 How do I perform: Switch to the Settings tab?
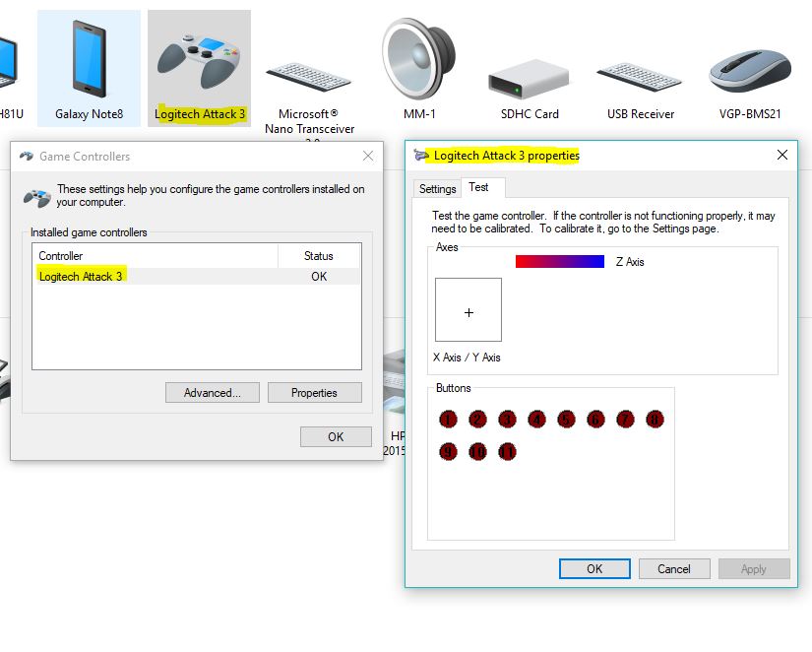point(437,189)
